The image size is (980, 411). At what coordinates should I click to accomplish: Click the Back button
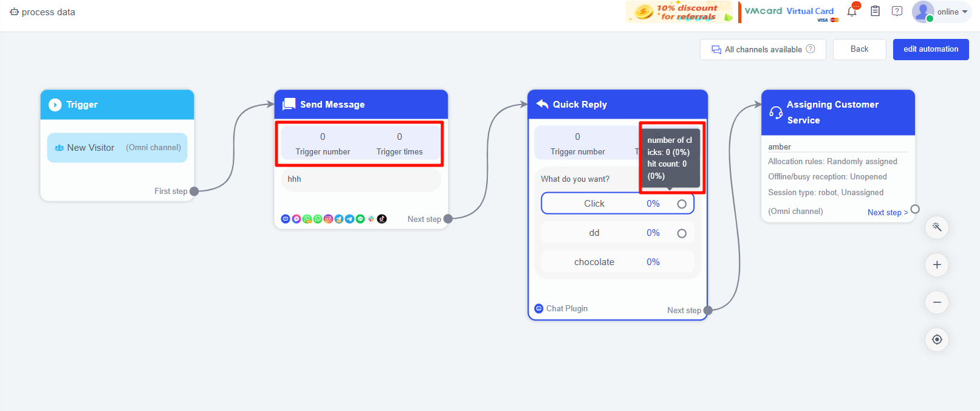(x=859, y=49)
